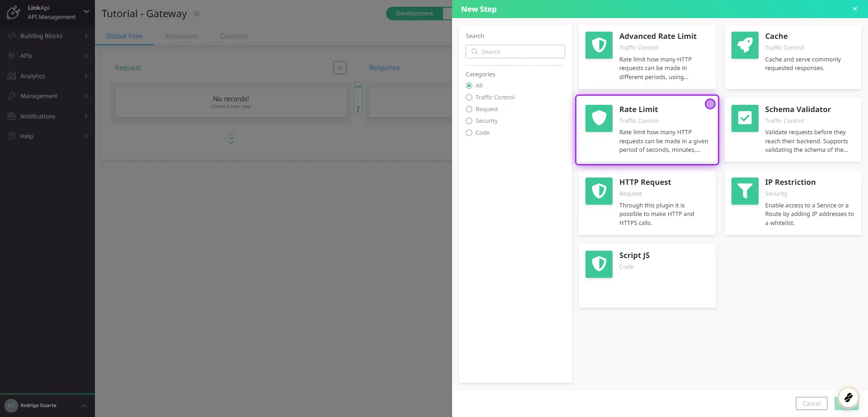Expand the Rodrigo Duarte user menu
The image size is (868, 417).
(x=84, y=405)
